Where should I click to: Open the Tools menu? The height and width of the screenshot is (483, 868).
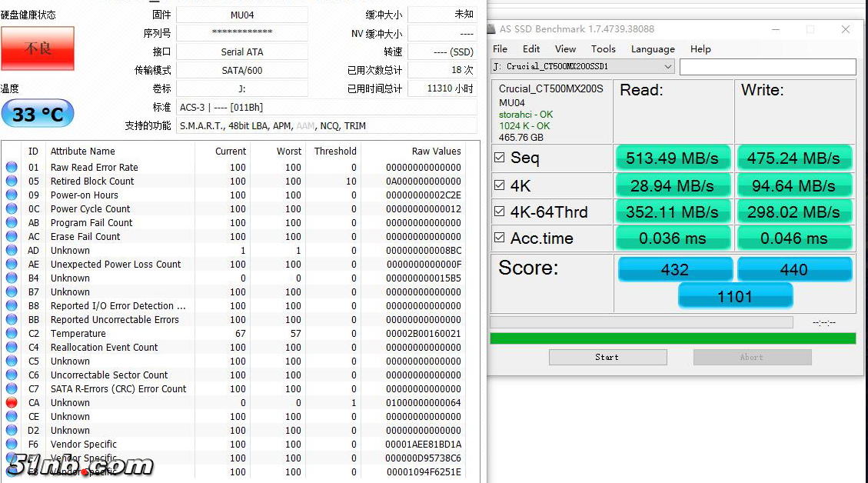click(603, 48)
